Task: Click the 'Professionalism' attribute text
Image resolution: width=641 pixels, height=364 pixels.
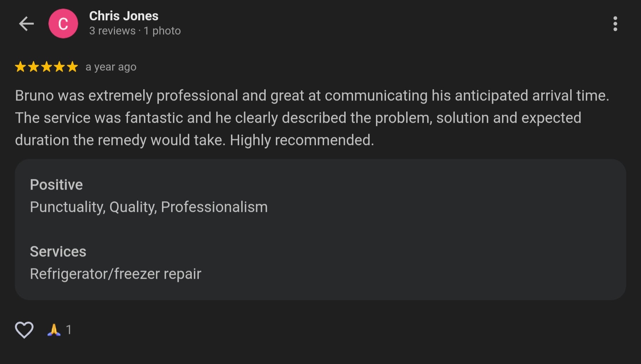Action: pyautogui.click(x=214, y=207)
